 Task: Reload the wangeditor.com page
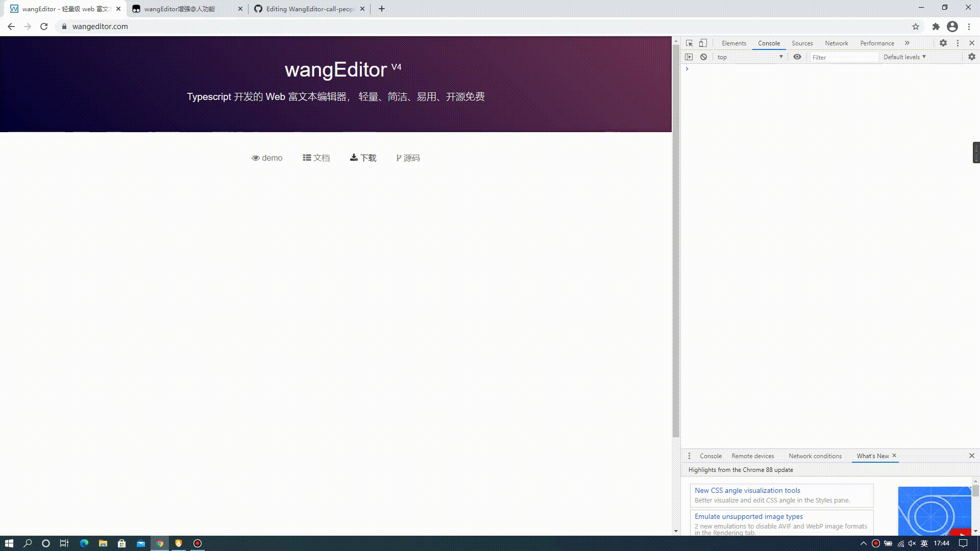[44, 27]
